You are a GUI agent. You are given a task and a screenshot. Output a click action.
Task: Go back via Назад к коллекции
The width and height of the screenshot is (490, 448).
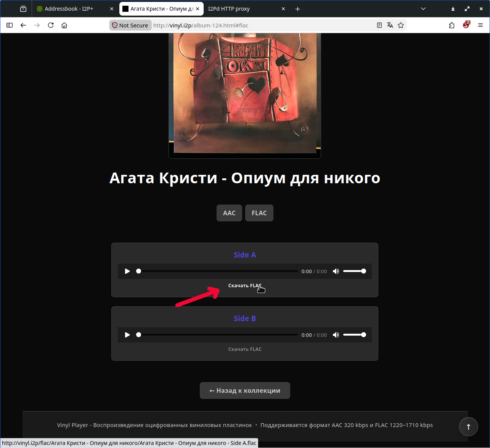pos(245,390)
